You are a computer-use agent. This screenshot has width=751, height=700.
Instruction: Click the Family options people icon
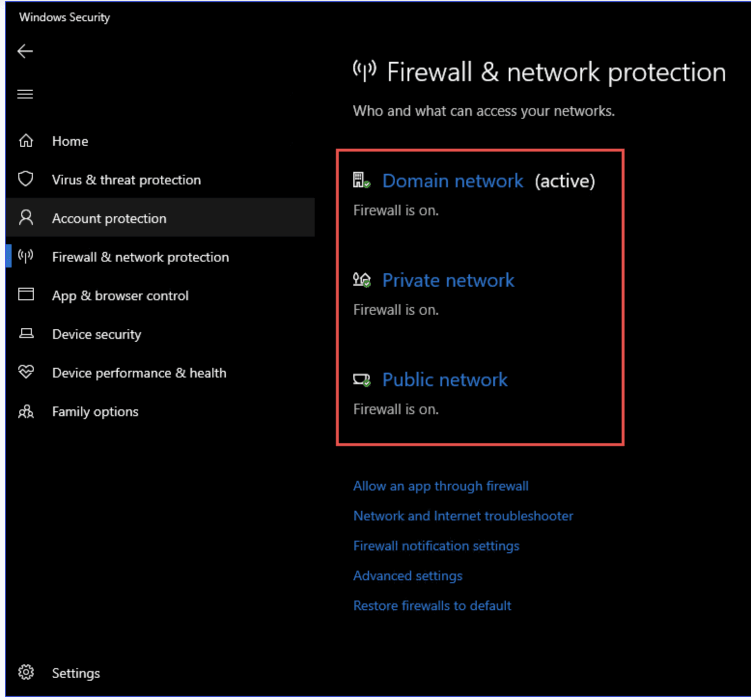(26, 411)
